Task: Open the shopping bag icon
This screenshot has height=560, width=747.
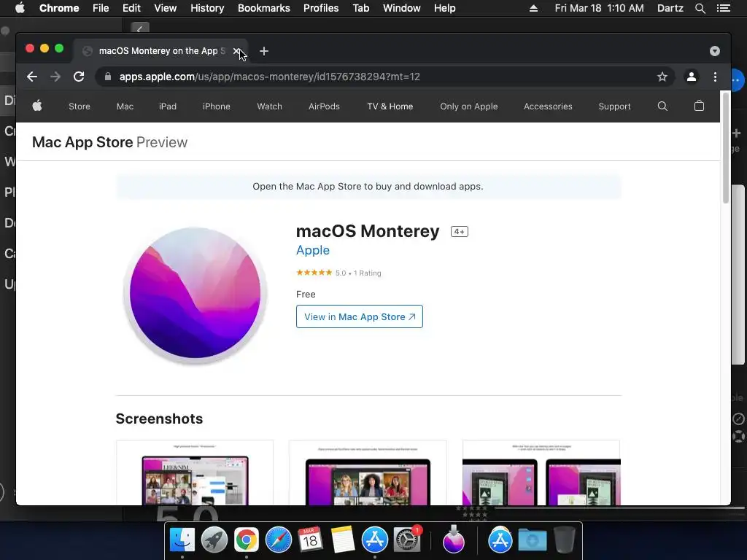Action: click(699, 106)
